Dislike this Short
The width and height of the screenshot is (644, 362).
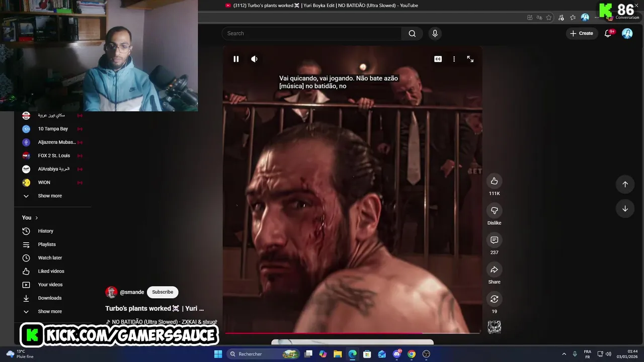(494, 211)
